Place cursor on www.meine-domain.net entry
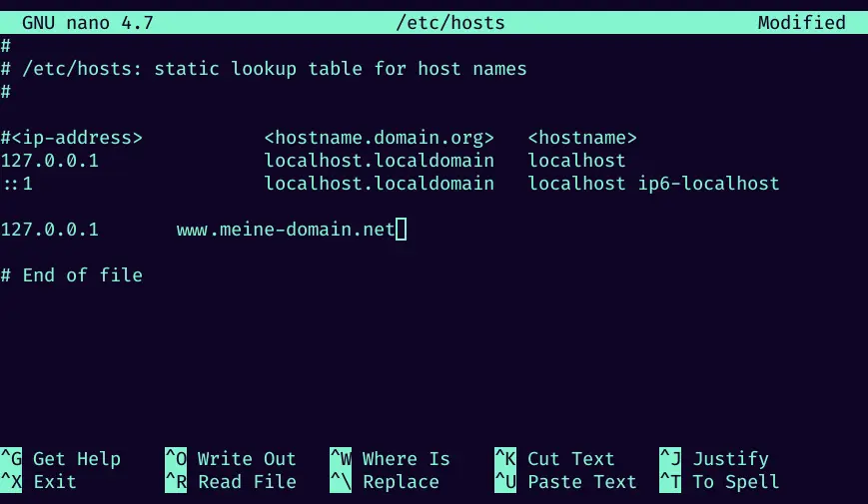Screen dimensions: 868x504 286,230
